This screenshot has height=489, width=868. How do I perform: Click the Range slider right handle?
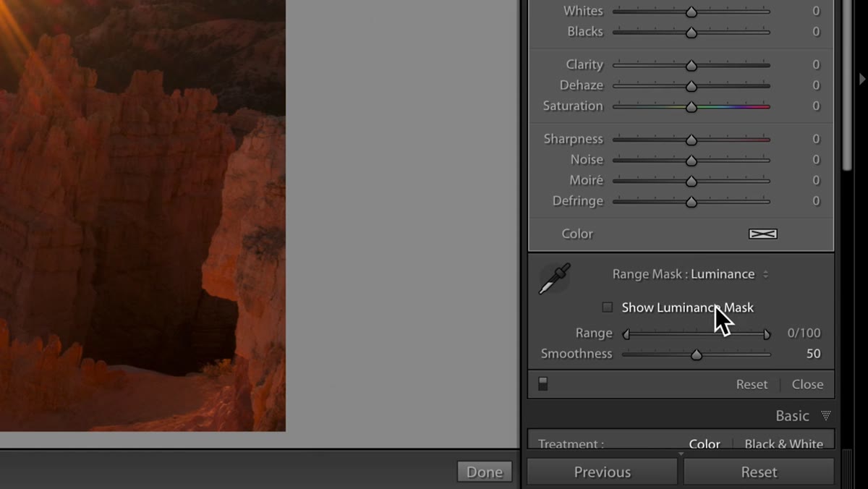(767, 333)
